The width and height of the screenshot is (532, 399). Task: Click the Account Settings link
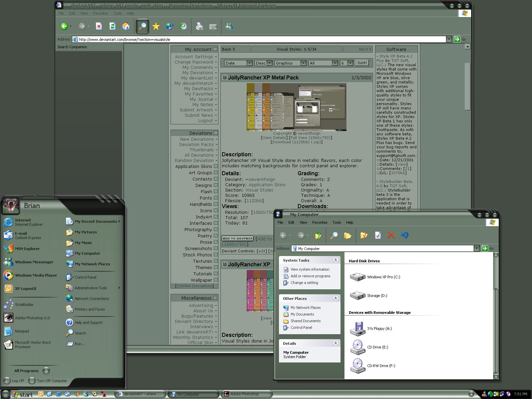[x=194, y=57]
